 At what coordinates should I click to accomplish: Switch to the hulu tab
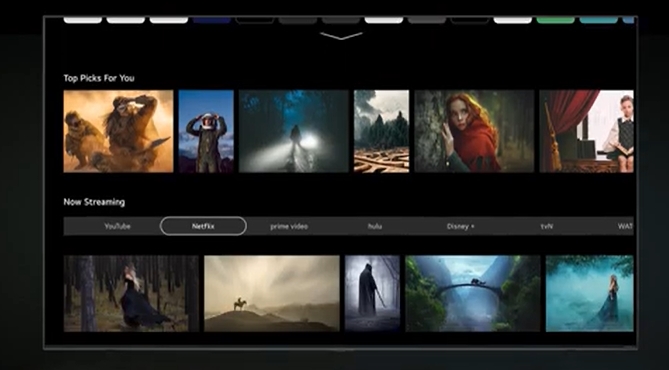pos(375,226)
